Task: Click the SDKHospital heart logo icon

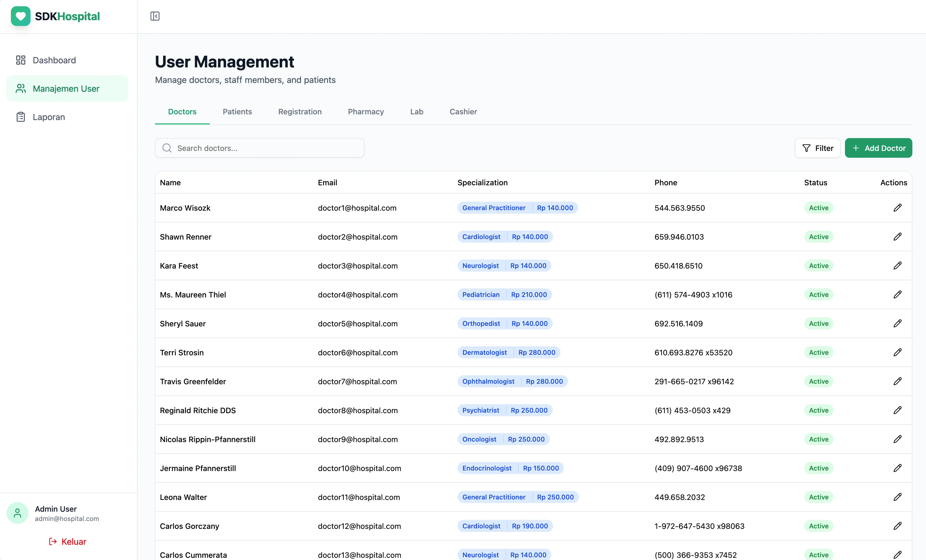Action: [x=20, y=16]
